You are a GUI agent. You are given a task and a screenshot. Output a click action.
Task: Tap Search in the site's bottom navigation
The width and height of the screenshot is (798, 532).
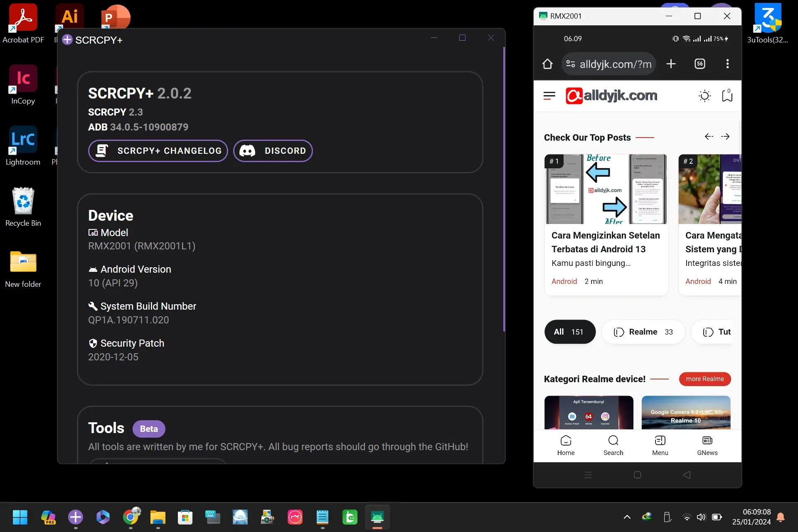click(x=613, y=446)
